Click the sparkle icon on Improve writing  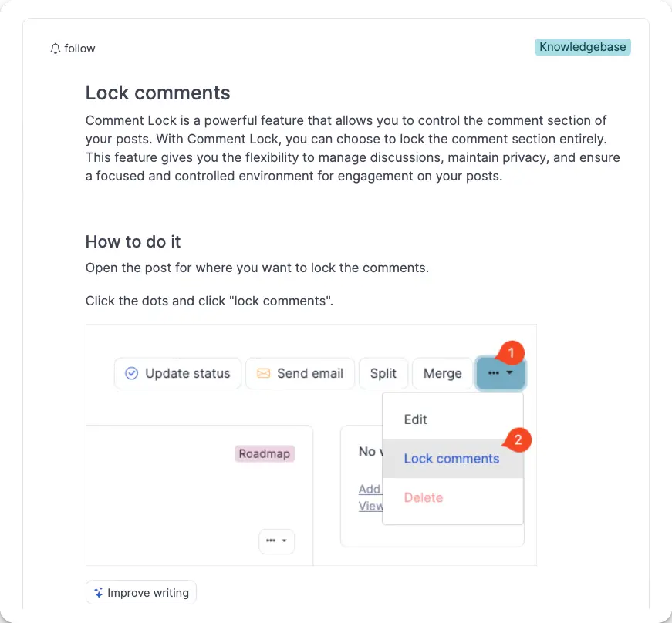coord(97,592)
